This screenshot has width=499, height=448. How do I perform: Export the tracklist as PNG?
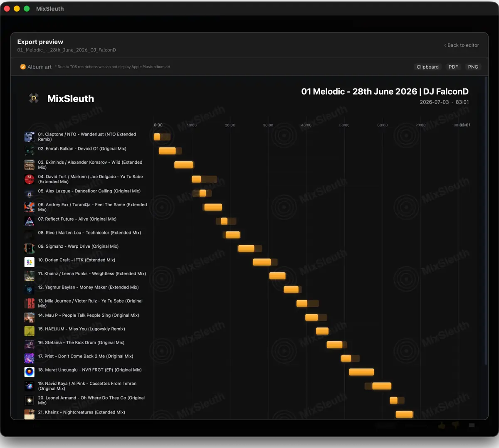(x=473, y=67)
